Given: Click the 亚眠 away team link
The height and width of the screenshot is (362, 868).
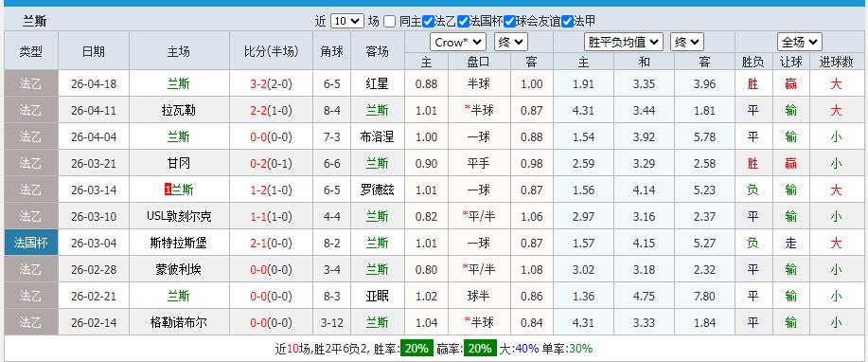Looking at the screenshot, I should click(x=377, y=296).
